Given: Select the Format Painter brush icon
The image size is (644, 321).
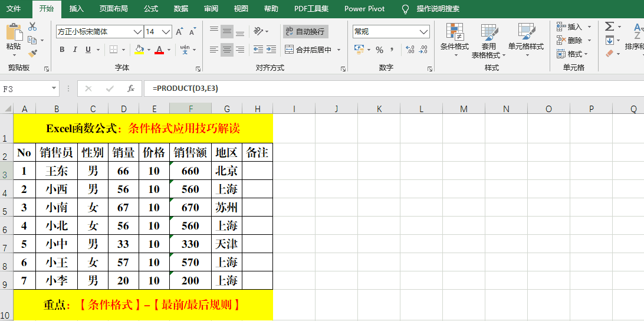Looking at the screenshot, I should 32,53.
